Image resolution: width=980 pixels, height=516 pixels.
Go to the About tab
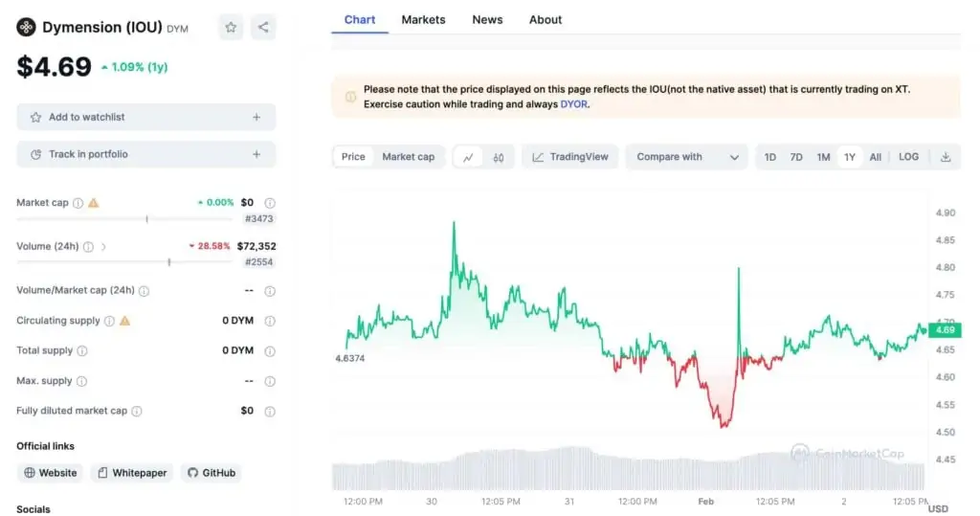tap(546, 19)
